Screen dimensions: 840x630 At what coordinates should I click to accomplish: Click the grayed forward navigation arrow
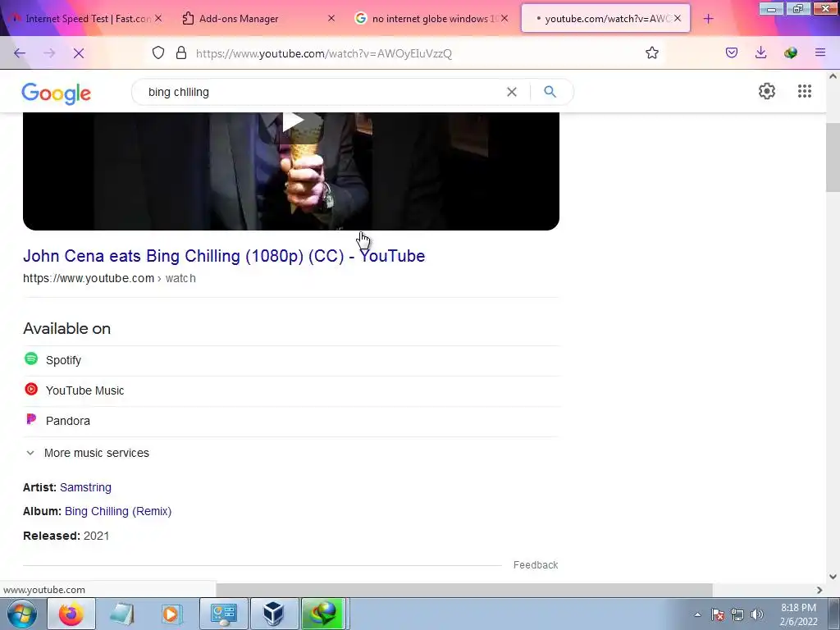[x=49, y=53]
